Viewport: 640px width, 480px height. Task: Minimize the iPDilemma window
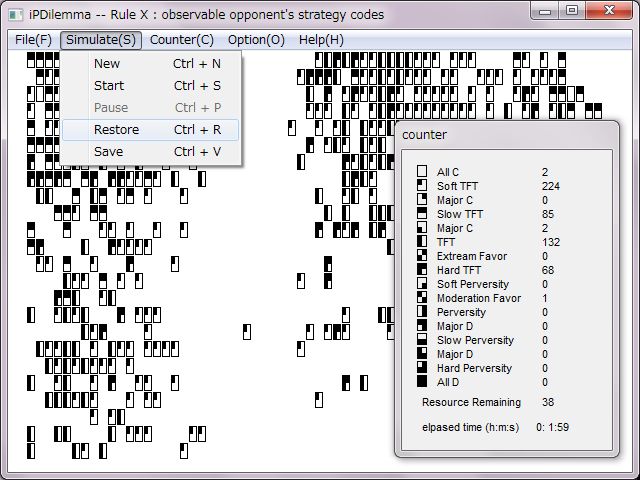pos(546,11)
